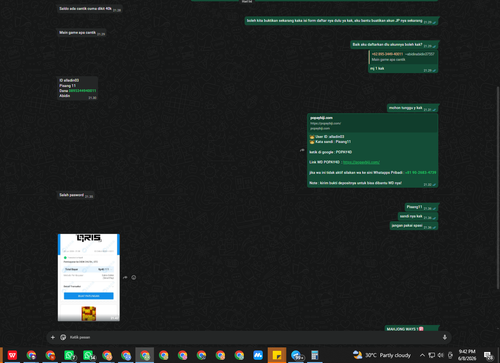Screen dimensions: 500x363
Task: Open WhatsApp taskbar icon with badge 7
Action: point(69,355)
